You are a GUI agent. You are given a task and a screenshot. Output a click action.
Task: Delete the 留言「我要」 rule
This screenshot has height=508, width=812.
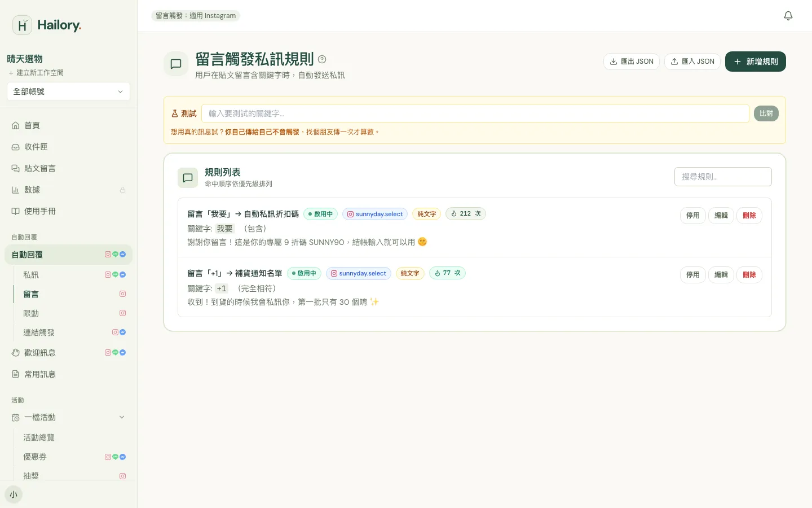click(749, 216)
